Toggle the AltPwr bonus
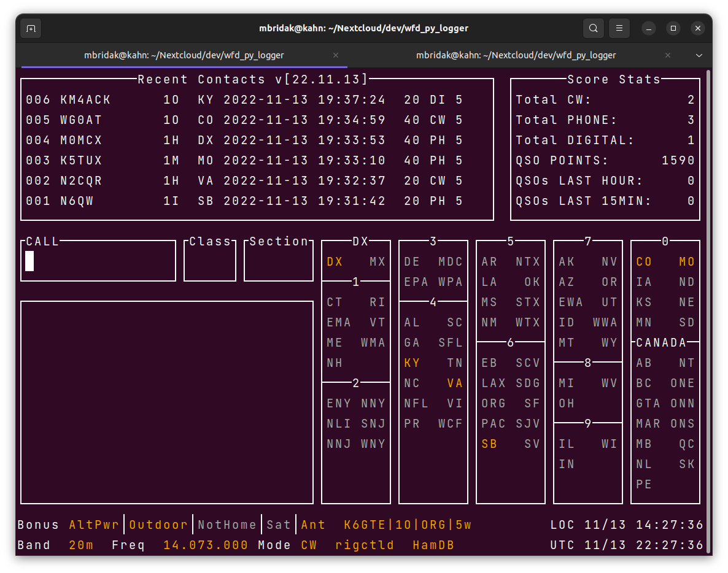Image resolution: width=728 pixels, height=573 pixels. pyautogui.click(x=95, y=525)
